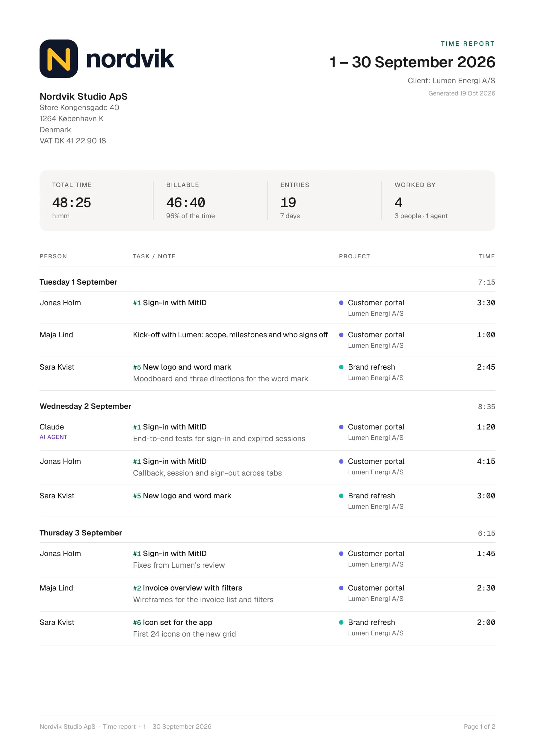This screenshot has height=756, width=535.
Task: Click the PERSON column header
Action: pyautogui.click(x=53, y=256)
